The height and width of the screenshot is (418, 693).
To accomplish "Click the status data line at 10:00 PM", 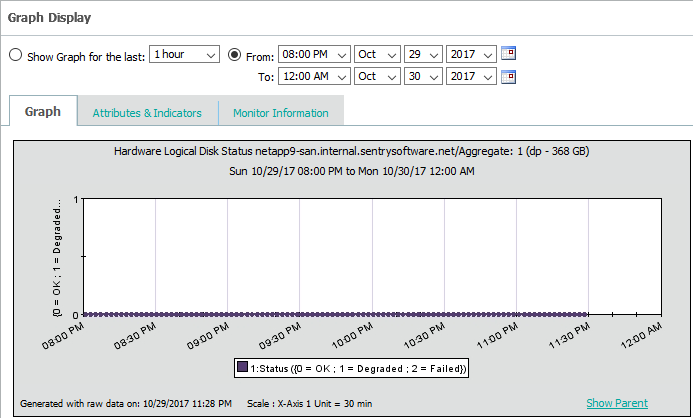I will 373,314.
